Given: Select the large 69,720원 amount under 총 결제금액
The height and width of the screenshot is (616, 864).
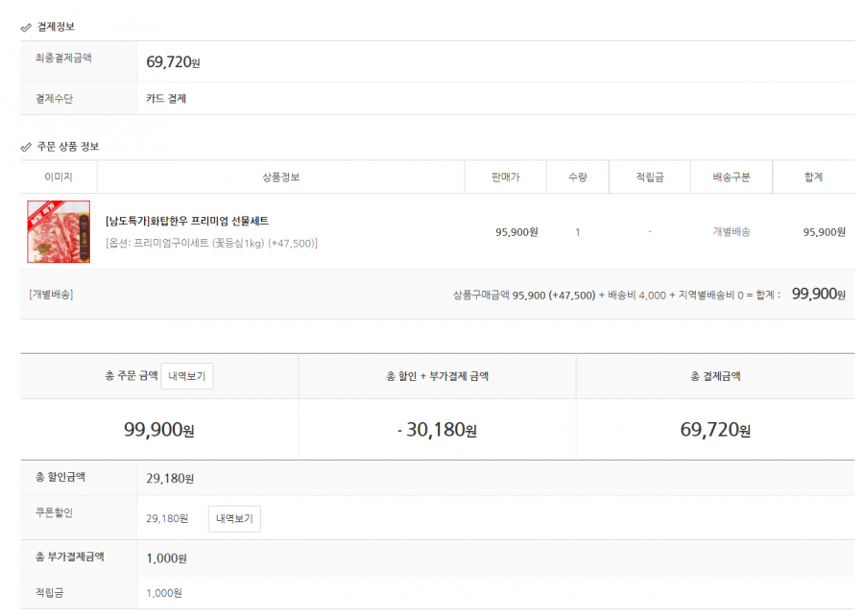Looking at the screenshot, I should 715,430.
